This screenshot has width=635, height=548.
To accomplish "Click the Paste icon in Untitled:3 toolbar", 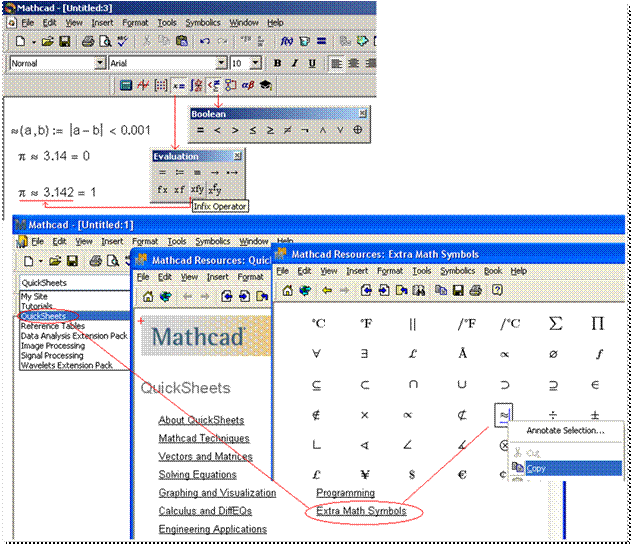I will [x=182, y=41].
